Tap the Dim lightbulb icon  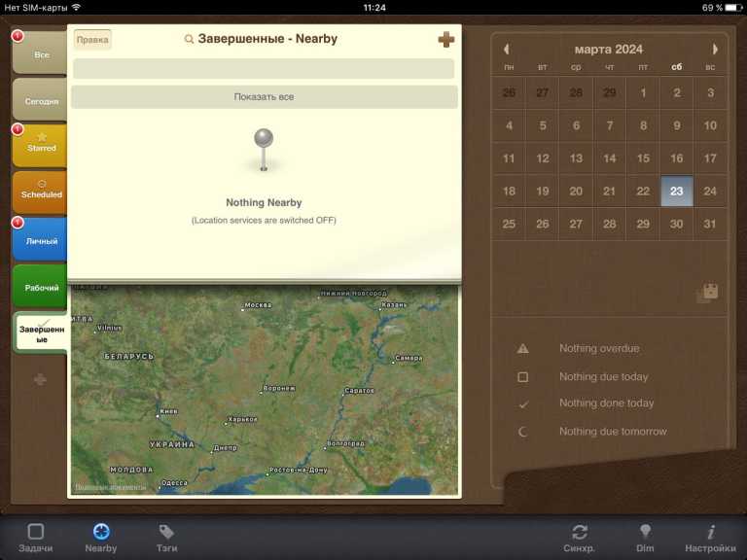(x=645, y=532)
